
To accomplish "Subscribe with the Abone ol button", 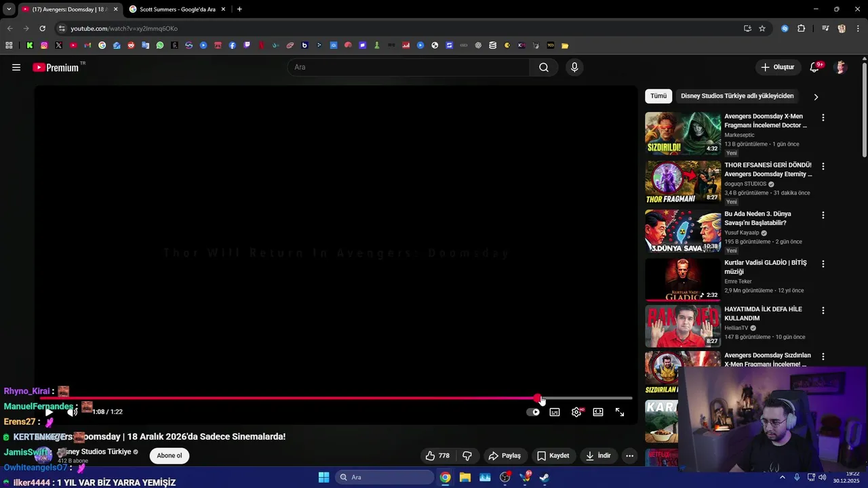I will [x=170, y=455].
